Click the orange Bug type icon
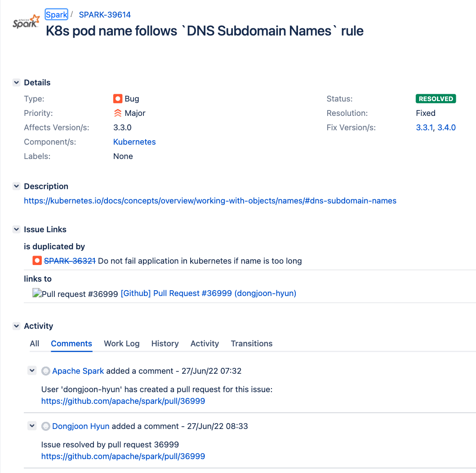 point(118,98)
